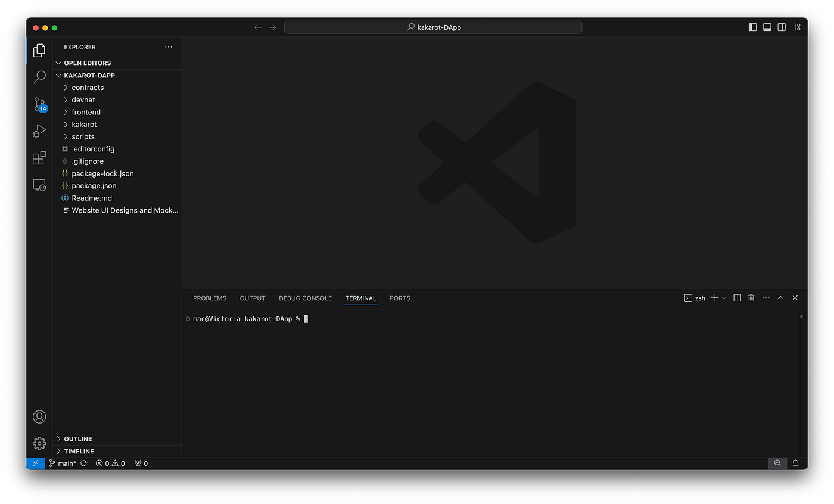Open the .editorconfig file
This screenshot has height=504, width=834.
(x=117, y=149)
